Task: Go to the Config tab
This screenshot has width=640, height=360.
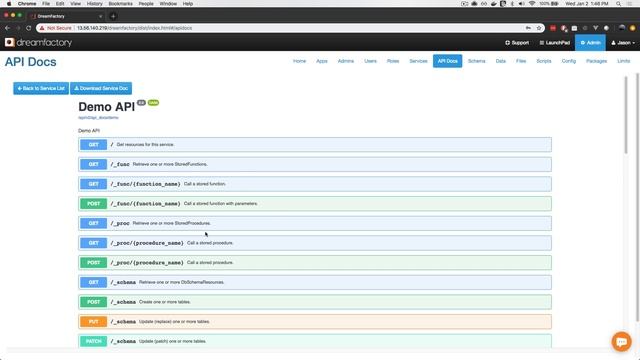Action: pyautogui.click(x=569, y=61)
